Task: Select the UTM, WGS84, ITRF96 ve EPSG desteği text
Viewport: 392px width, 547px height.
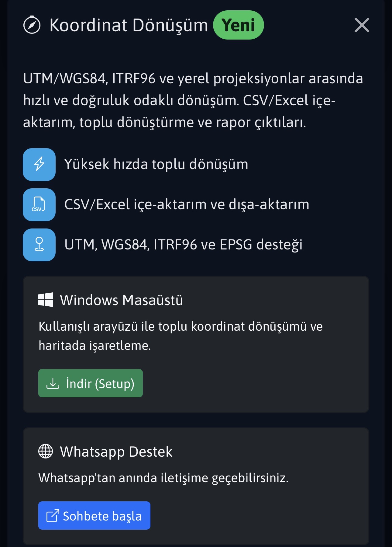Action: 183,245
